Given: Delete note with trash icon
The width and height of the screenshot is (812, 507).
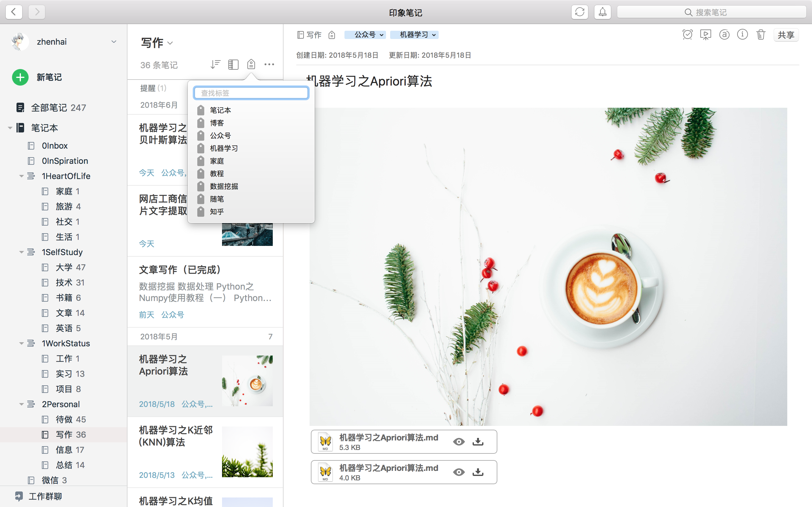Looking at the screenshot, I should click(761, 35).
